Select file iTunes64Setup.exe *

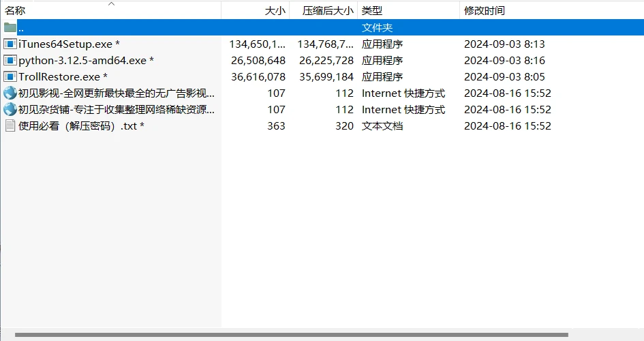pos(69,44)
